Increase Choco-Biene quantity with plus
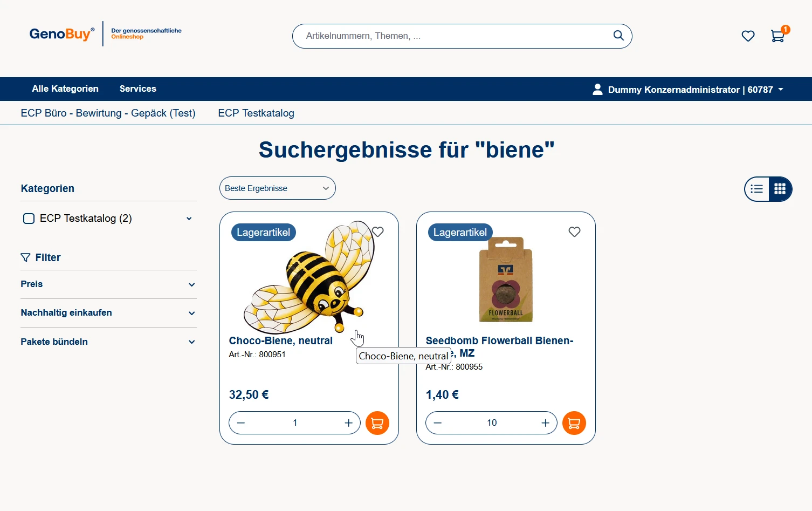 (348, 423)
